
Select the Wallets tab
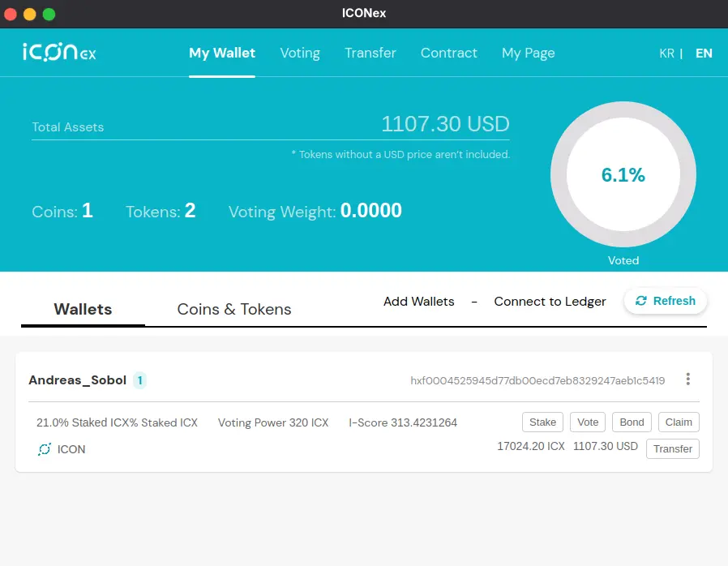click(83, 309)
